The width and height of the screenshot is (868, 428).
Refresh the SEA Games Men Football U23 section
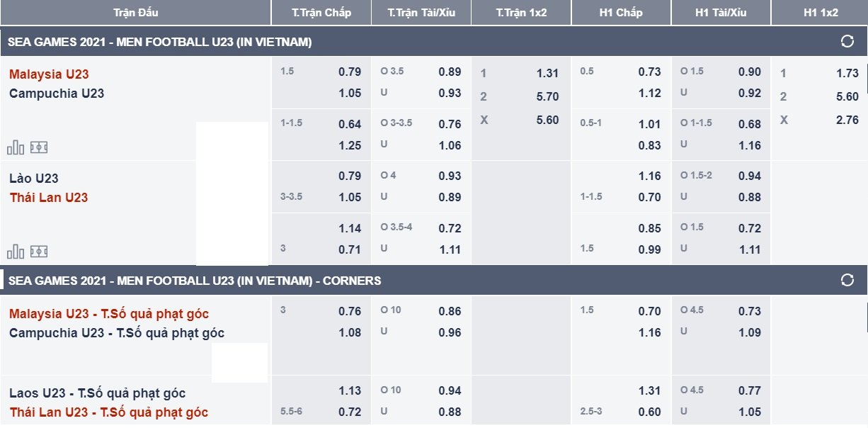coord(847,42)
